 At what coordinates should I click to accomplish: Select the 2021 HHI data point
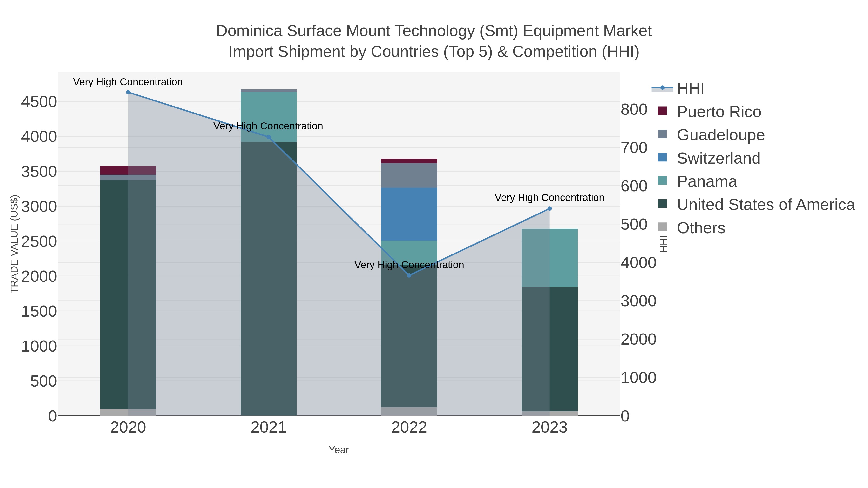(x=269, y=137)
